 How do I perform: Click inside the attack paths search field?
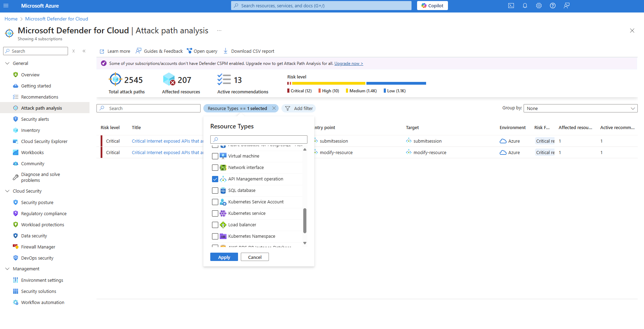pyautogui.click(x=149, y=108)
